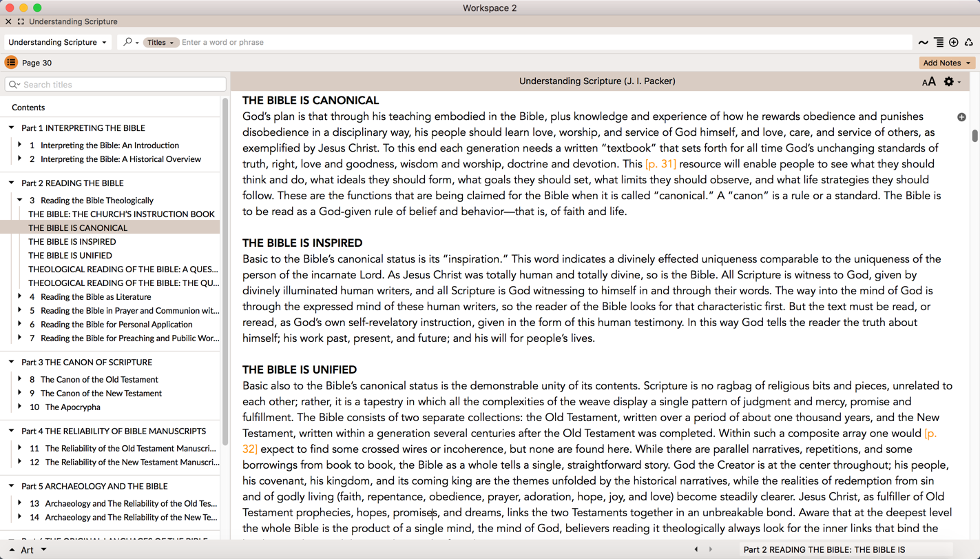Follow the [p. 32] page link

[250, 449]
